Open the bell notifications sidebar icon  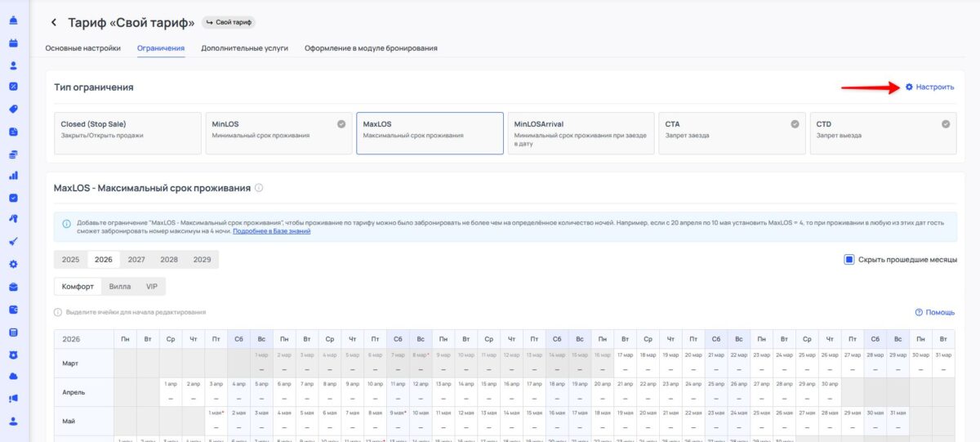tap(13, 20)
